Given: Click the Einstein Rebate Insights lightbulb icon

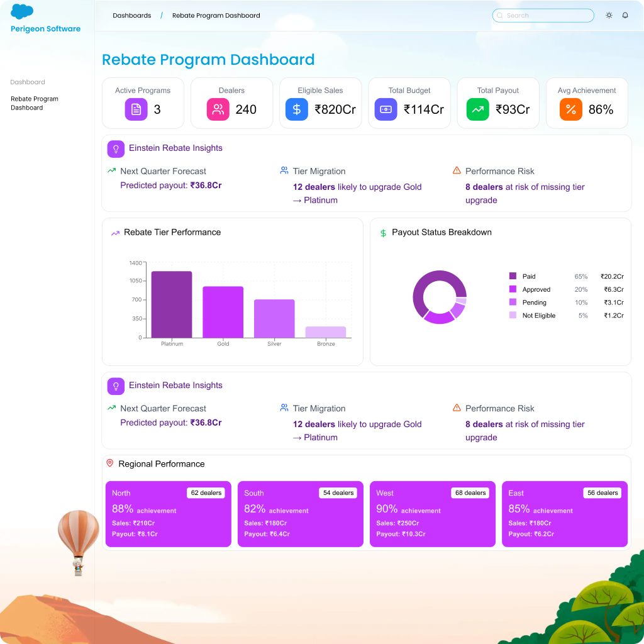Looking at the screenshot, I should coord(116,148).
